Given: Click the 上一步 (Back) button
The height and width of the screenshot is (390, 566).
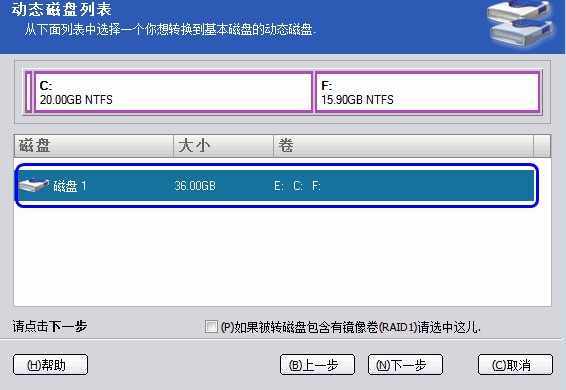Looking at the screenshot, I should coord(317,365).
